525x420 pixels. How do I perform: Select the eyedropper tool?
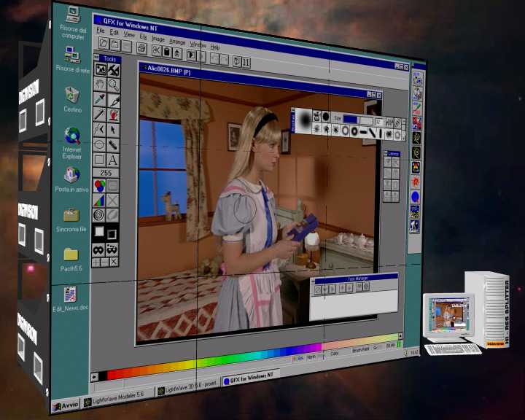(100, 99)
